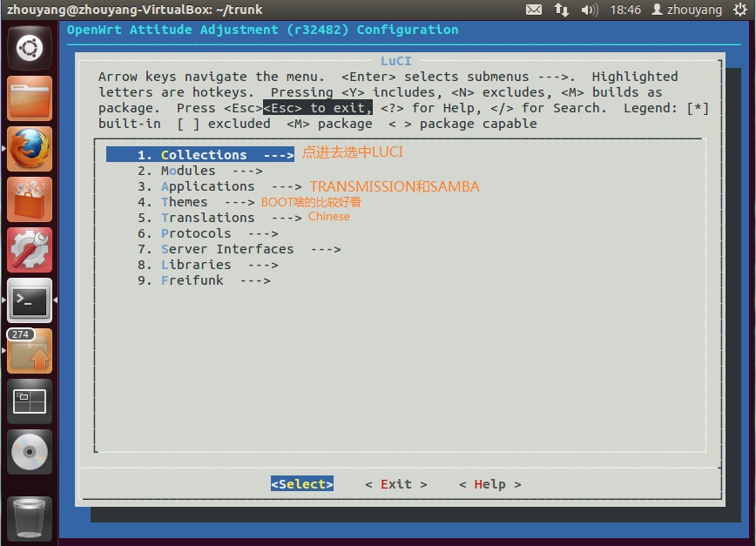Image resolution: width=756 pixels, height=546 pixels.
Task: Click the Collections ---> submenu arrow
Action: tap(279, 155)
